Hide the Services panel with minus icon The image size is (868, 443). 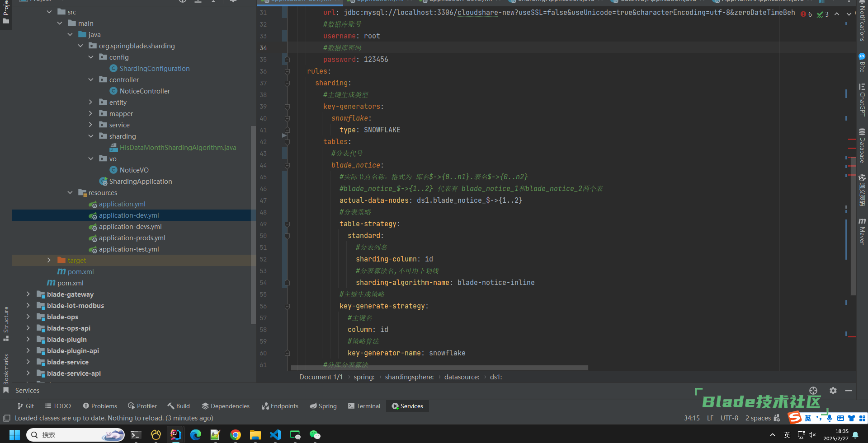(x=849, y=391)
